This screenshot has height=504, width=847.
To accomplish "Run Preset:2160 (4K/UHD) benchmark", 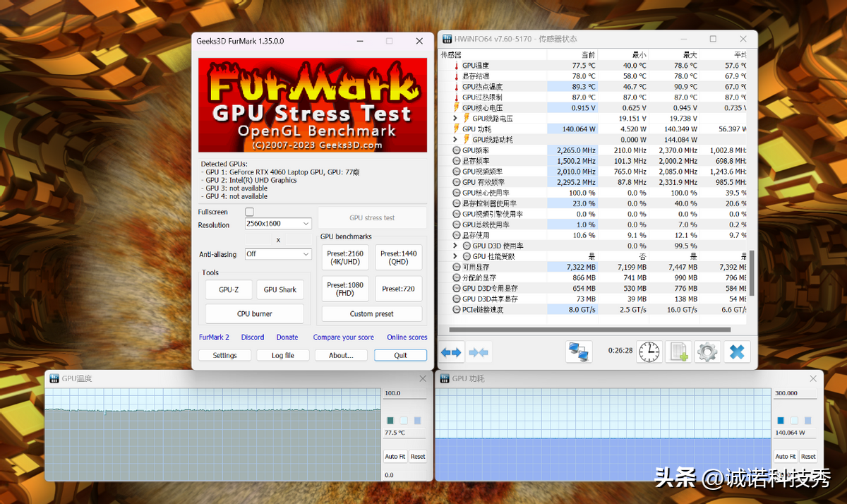I will tap(345, 257).
